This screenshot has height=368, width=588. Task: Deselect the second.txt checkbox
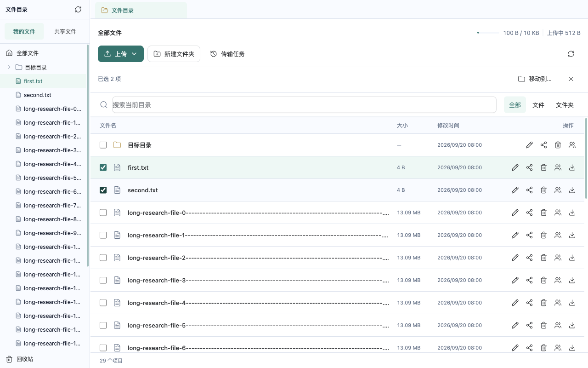[x=103, y=190]
